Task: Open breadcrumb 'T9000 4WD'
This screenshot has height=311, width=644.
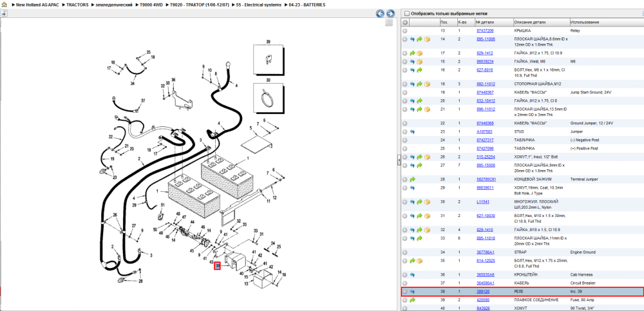Action: [151, 5]
